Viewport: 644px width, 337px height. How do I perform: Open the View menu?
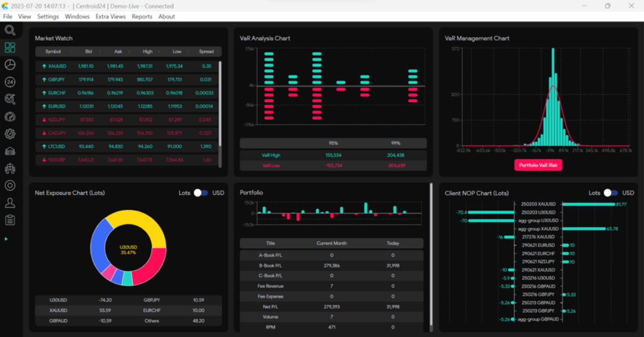[x=25, y=17]
